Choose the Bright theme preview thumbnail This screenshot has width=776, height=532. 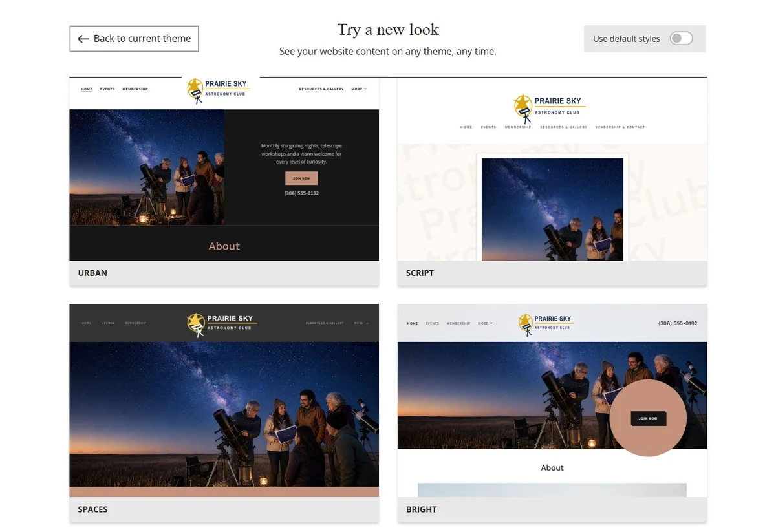[552, 400]
